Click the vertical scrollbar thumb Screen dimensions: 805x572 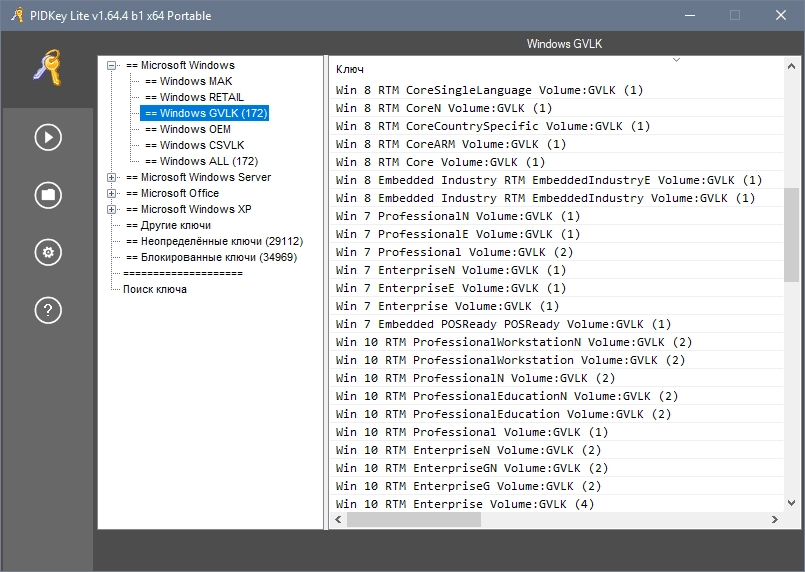click(x=791, y=235)
